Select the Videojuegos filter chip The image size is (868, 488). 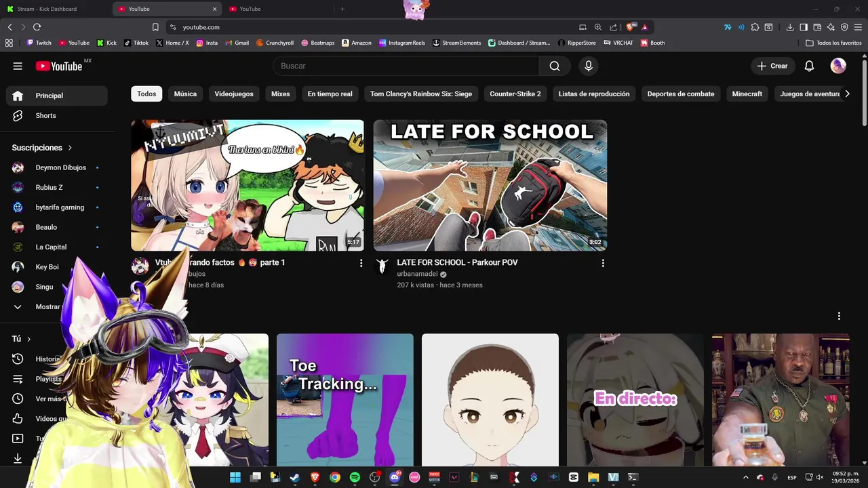click(x=234, y=94)
